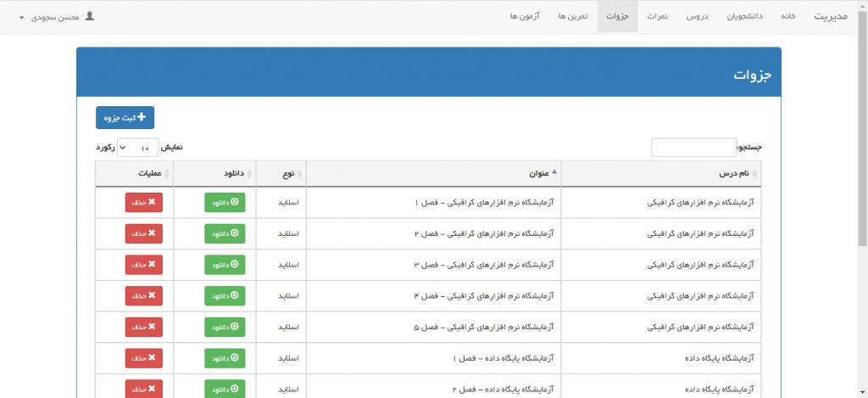This screenshot has width=868, height=398.
Task: Click the user profile icon
Action: tap(90, 16)
